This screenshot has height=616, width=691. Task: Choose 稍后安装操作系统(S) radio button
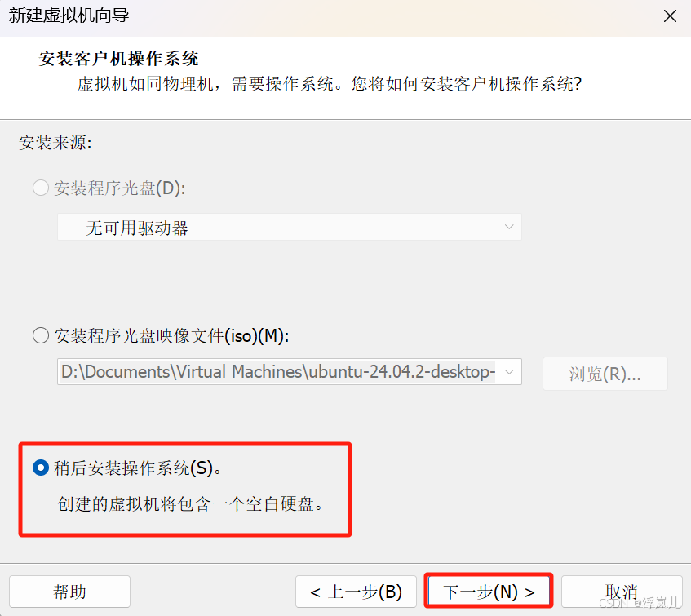pos(41,468)
